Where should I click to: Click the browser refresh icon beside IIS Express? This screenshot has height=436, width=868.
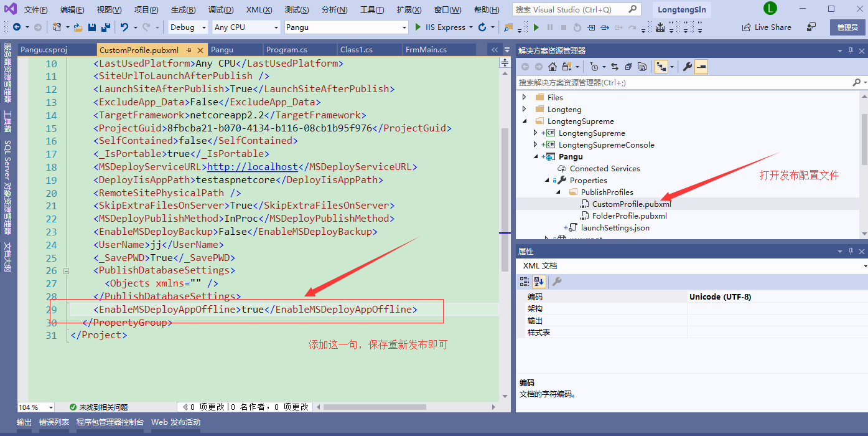[482, 27]
